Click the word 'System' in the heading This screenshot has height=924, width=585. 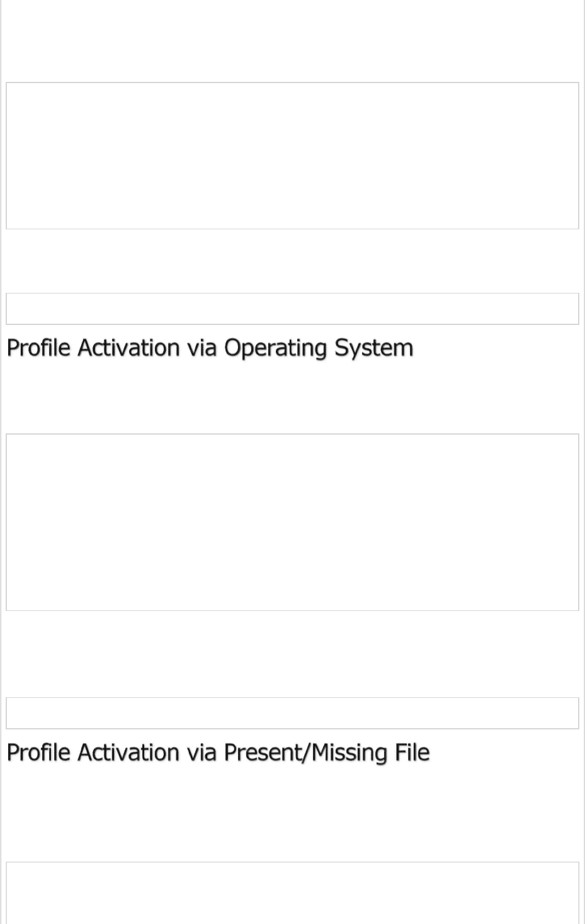point(373,348)
